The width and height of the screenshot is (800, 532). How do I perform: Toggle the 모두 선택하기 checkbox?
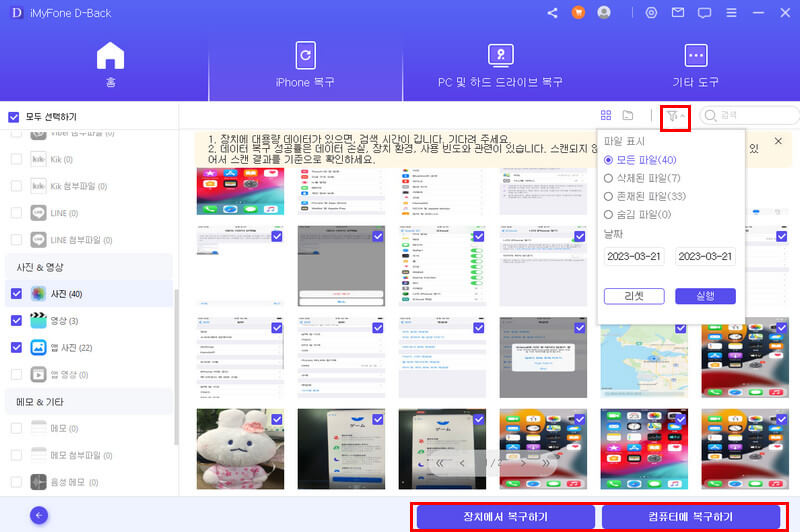coord(14,117)
